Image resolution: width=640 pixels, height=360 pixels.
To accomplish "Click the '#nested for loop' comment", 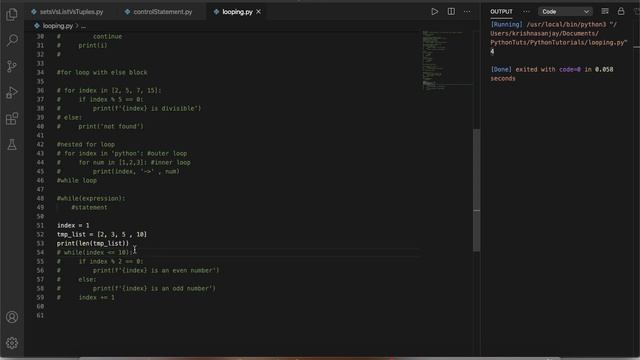I will click(86, 144).
